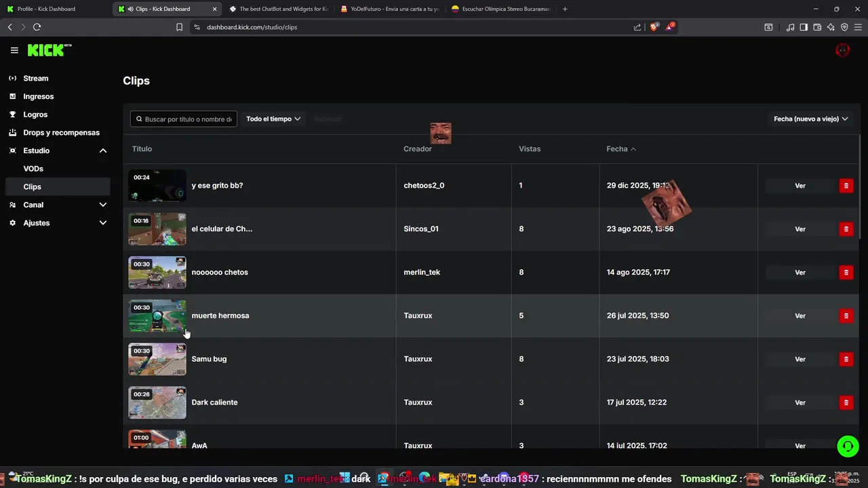Open the Todo el tiempo filter dropdown
Viewport: 868px width, 488px height.
[x=273, y=119]
